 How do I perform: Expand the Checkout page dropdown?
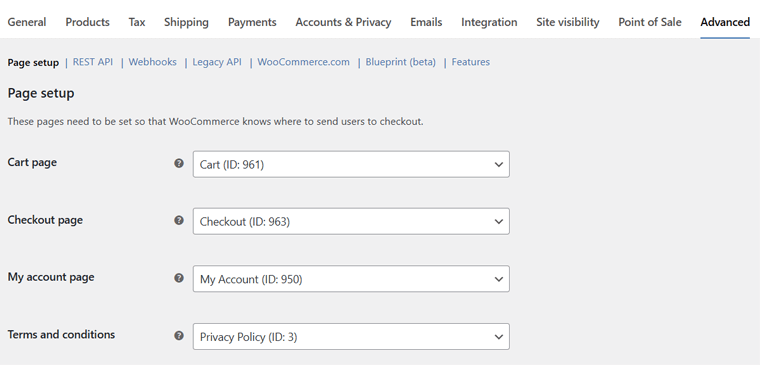tap(351, 222)
